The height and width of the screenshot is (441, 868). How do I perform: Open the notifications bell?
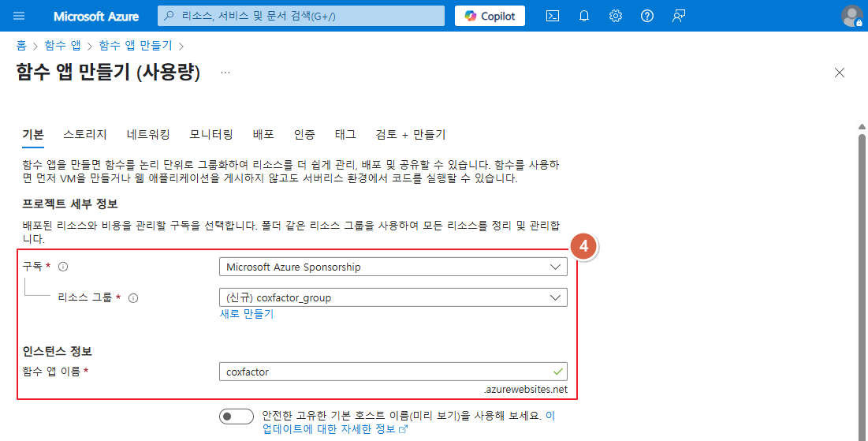[x=584, y=16]
